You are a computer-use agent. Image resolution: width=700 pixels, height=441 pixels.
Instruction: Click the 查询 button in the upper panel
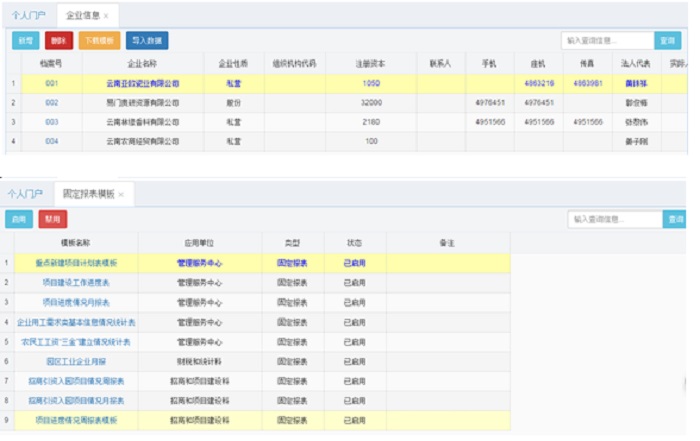(667, 41)
